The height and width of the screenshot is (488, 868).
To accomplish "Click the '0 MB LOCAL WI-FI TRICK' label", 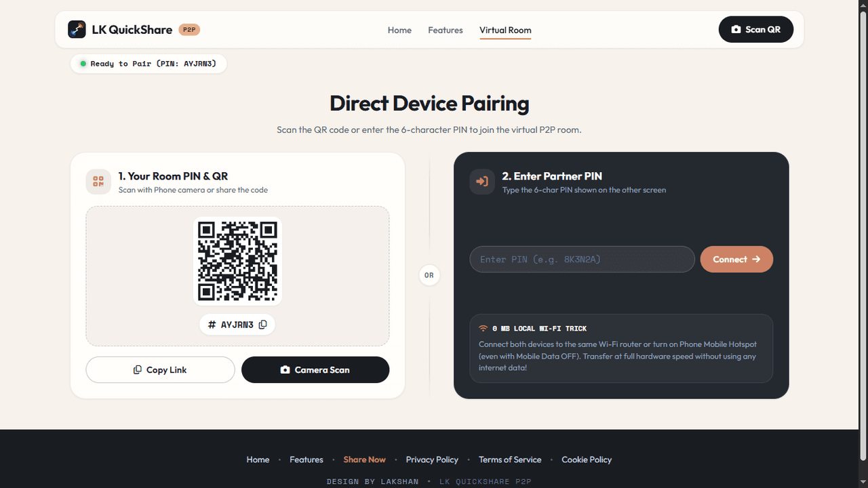I will (540, 329).
